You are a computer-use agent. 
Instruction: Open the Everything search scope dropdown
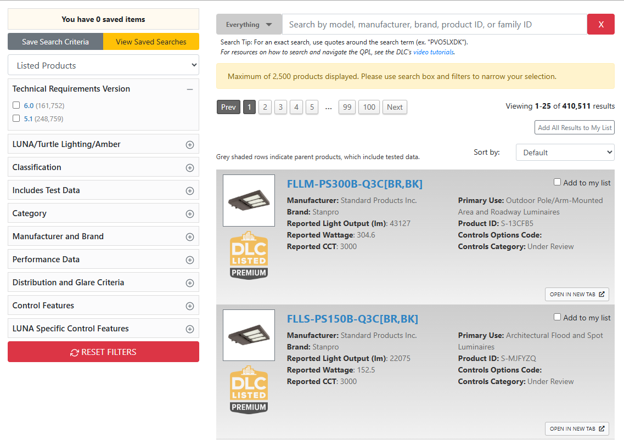(x=249, y=24)
